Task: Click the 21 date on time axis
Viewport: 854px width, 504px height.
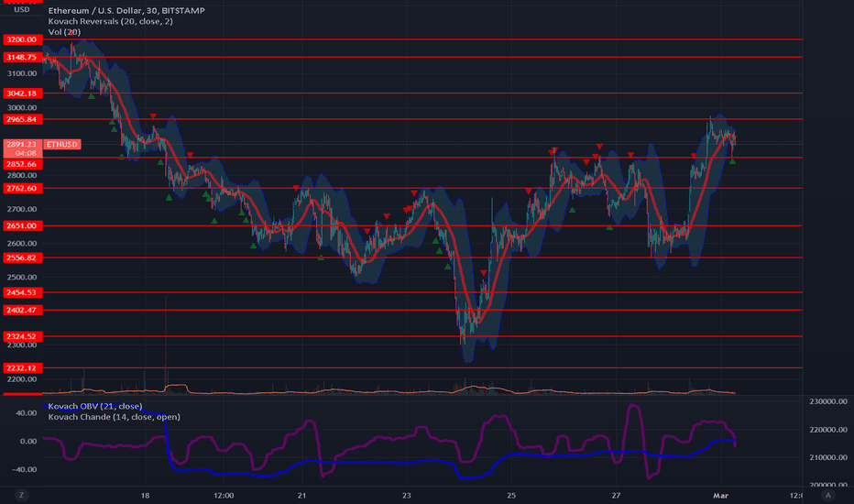Action: coord(301,495)
